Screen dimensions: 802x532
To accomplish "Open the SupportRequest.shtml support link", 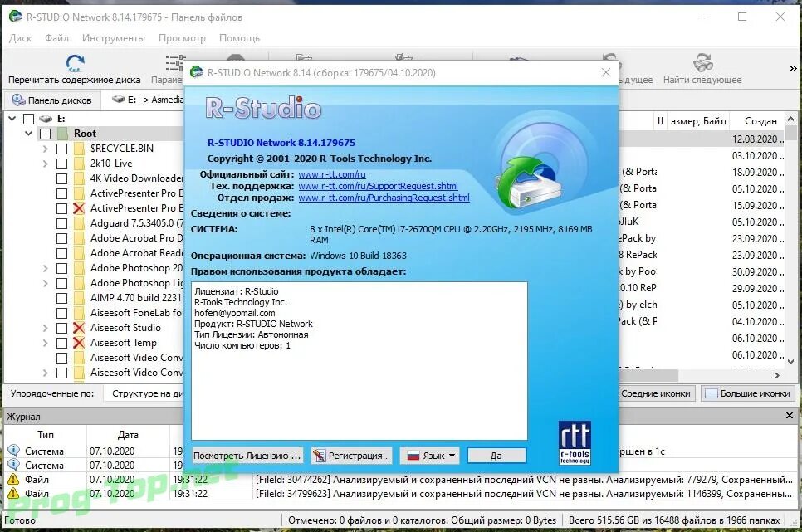I will [378, 186].
